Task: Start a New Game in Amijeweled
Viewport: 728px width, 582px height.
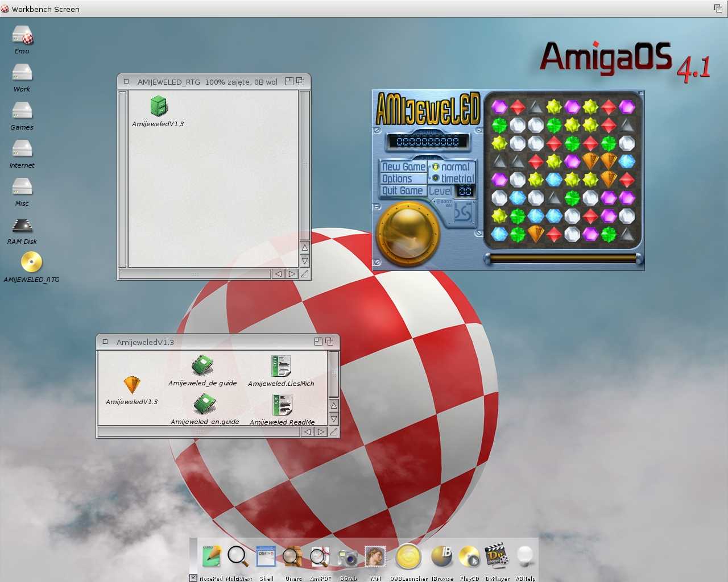Action: pos(404,167)
